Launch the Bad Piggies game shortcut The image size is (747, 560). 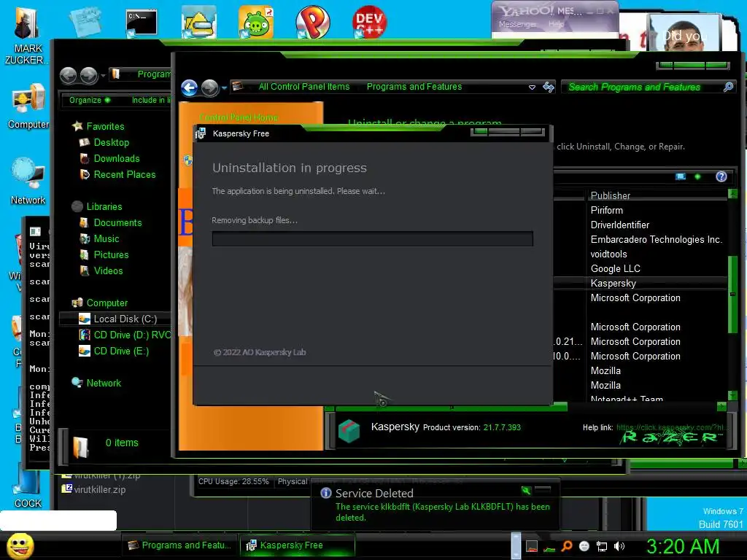(x=256, y=23)
